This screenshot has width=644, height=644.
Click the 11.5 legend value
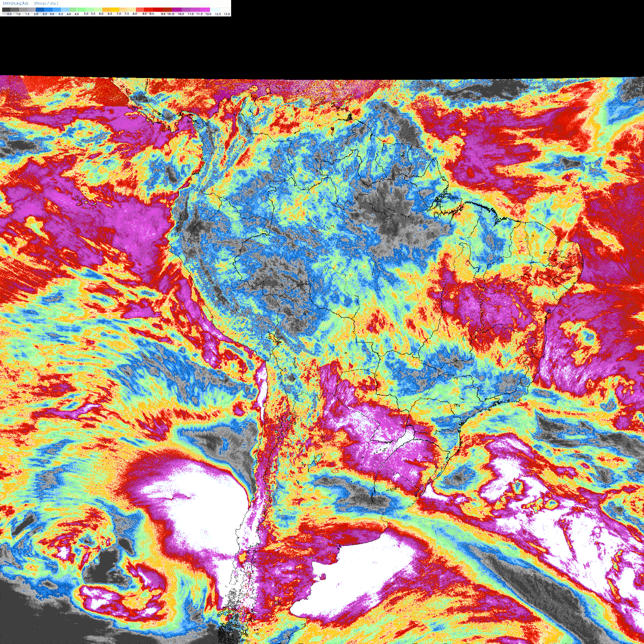(x=199, y=14)
